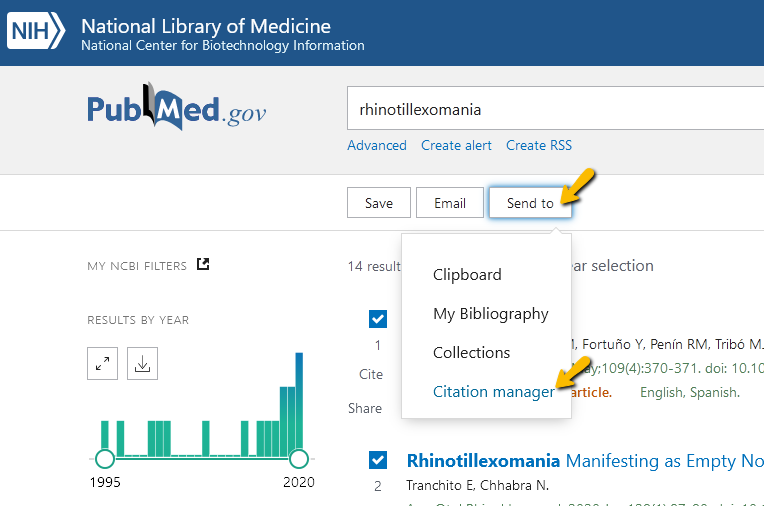This screenshot has height=506, width=764.
Task: Download results by year data
Action: click(x=143, y=365)
